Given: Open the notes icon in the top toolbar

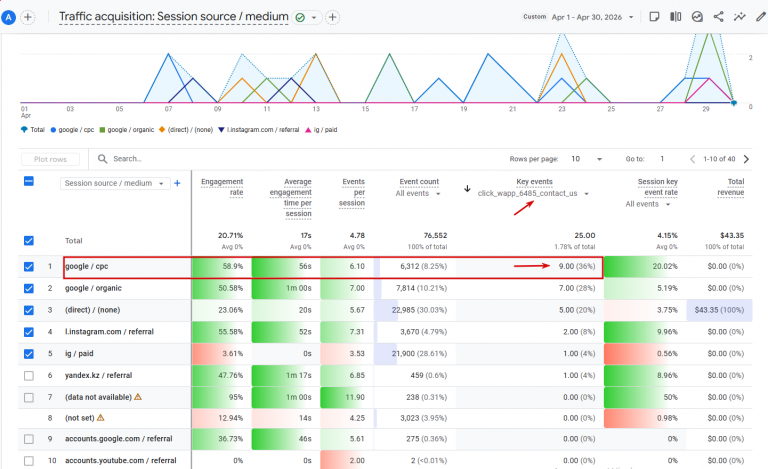Looking at the screenshot, I should (x=654, y=17).
